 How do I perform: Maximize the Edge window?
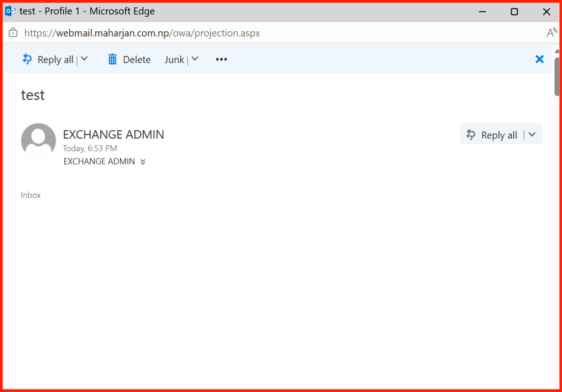point(515,11)
